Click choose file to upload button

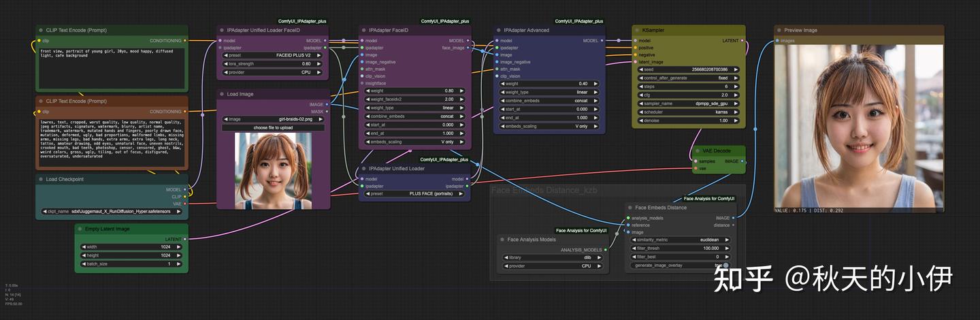(273, 127)
